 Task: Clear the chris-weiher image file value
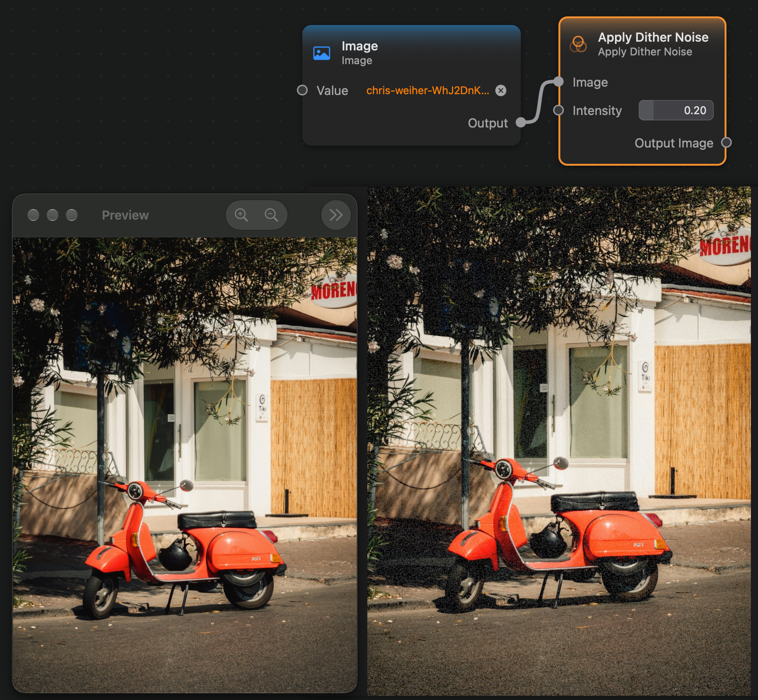[501, 90]
